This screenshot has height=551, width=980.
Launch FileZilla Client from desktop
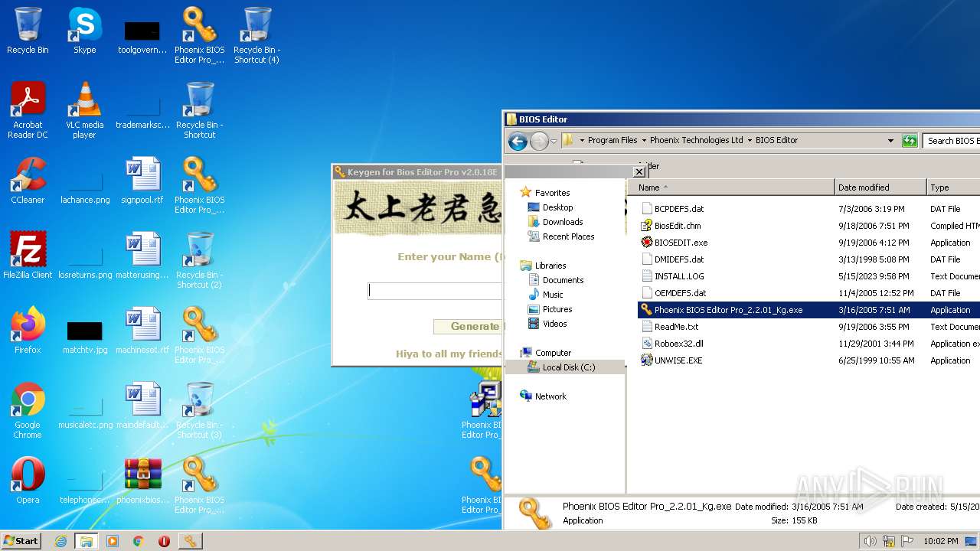pos(28,256)
